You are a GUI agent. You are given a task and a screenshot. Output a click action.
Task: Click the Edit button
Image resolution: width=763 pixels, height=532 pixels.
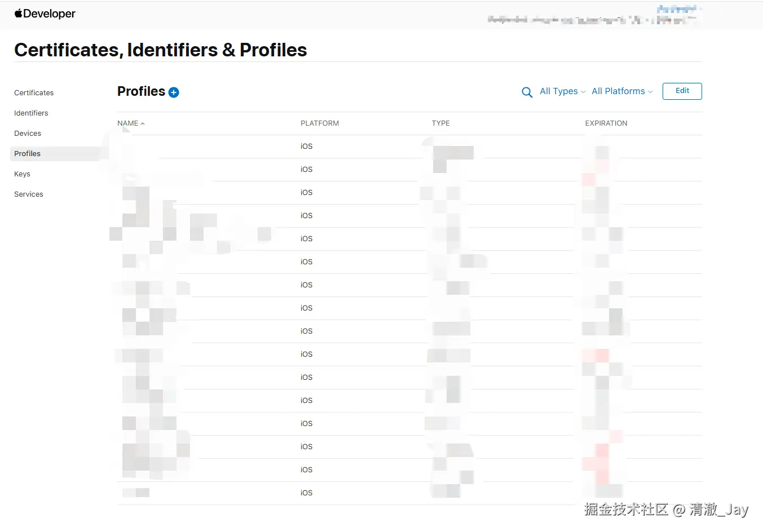tap(682, 91)
